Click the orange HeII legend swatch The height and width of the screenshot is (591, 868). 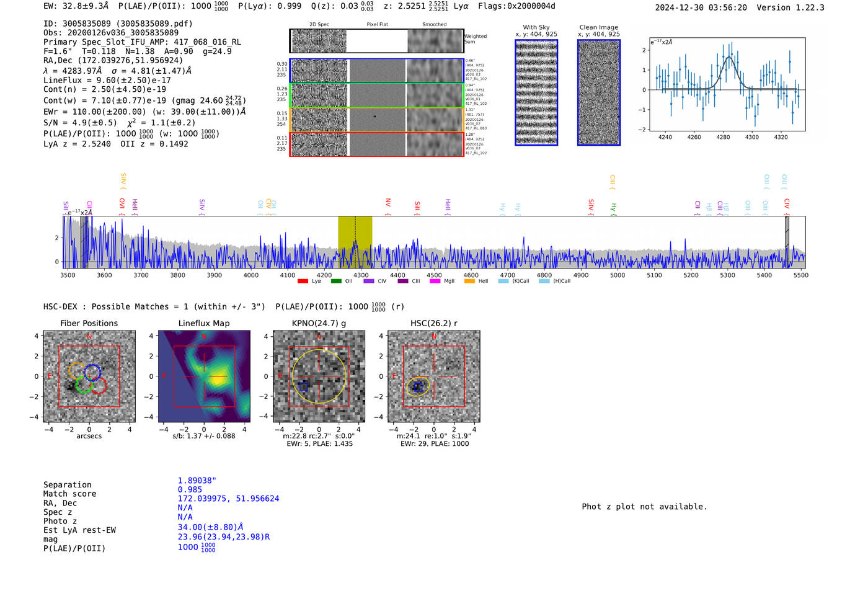(469, 281)
